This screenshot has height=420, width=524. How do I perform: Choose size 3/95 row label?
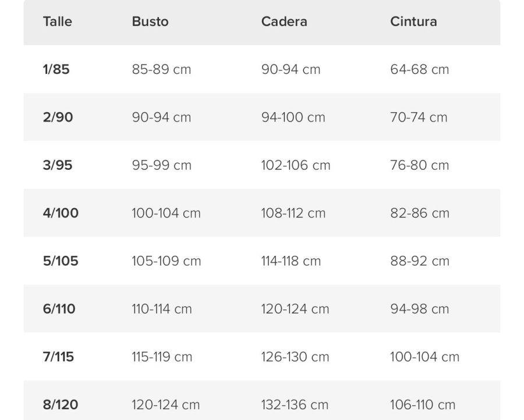tap(58, 165)
